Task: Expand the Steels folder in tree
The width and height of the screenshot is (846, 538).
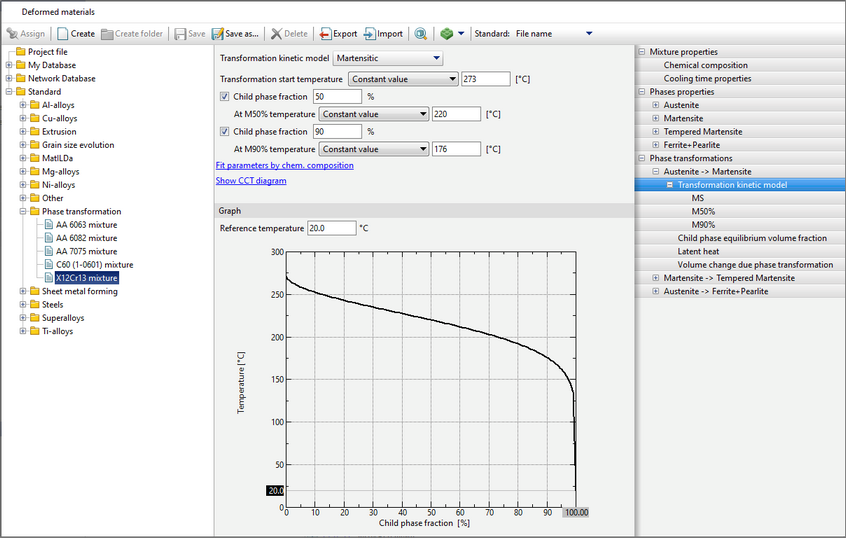Action: [22, 305]
